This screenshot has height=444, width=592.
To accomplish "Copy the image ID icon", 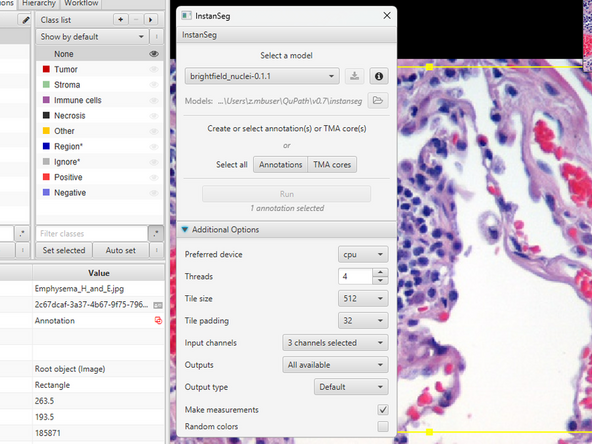I will coord(158,305).
